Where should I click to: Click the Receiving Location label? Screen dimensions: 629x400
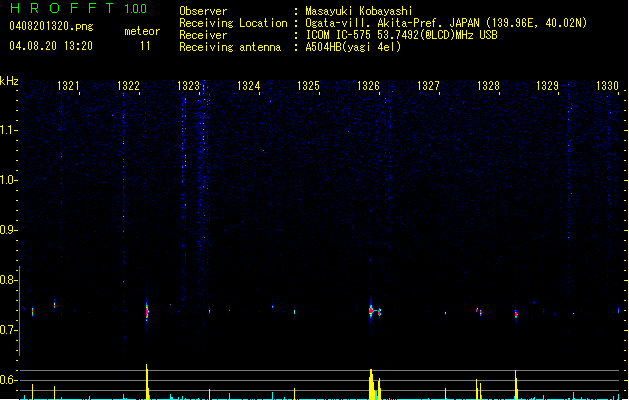click(x=233, y=23)
